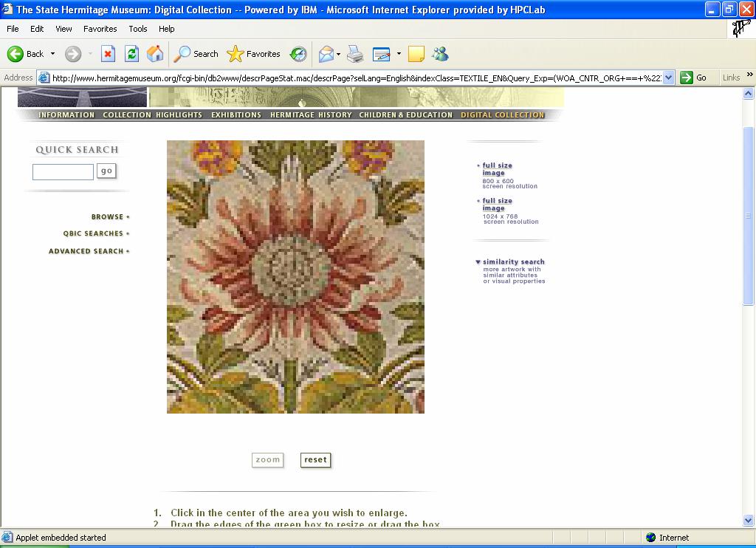
Task: Open the Information navigation tab
Action: pyautogui.click(x=66, y=114)
